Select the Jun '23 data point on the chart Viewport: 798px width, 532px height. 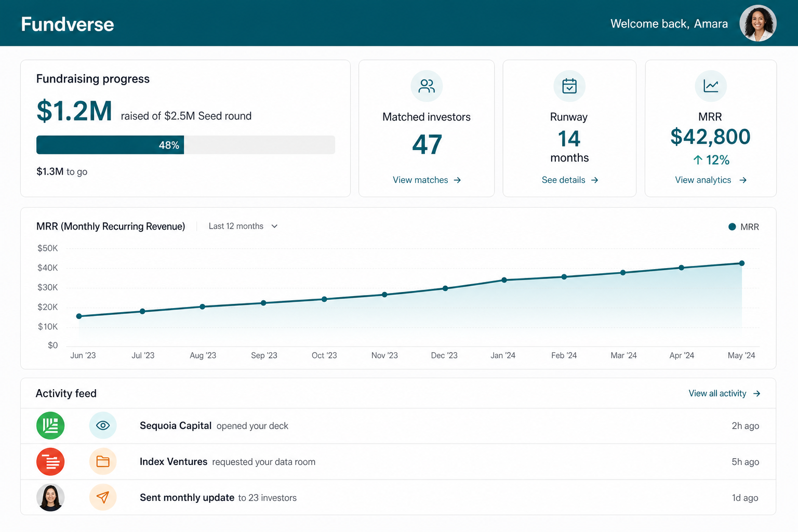coord(79,316)
